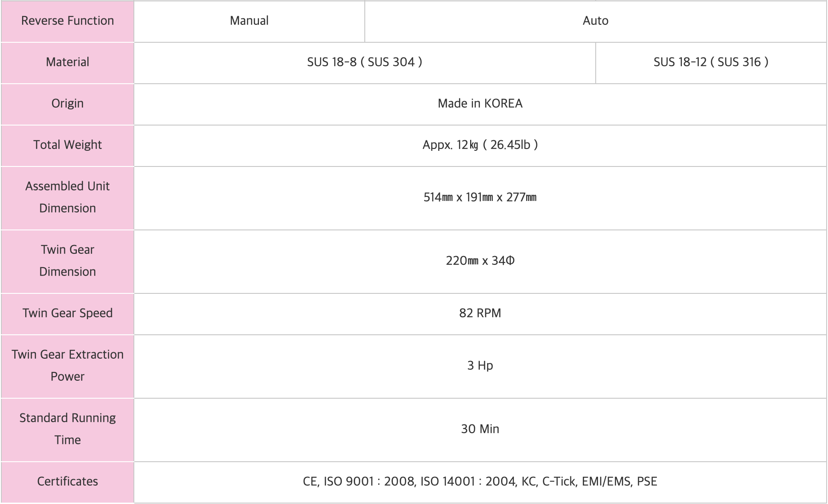Click the Appx. 12kg weight value
This screenshot has height=504, width=828.
(480, 145)
